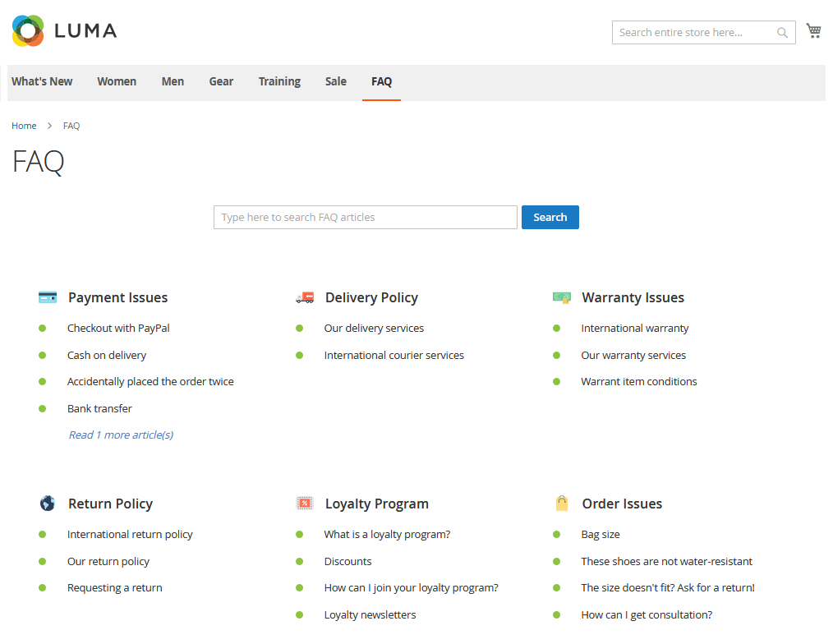Viewport: 833px width, 644px height.
Task: Click the Return Policy globe icon
Action: tap(48, 504)
